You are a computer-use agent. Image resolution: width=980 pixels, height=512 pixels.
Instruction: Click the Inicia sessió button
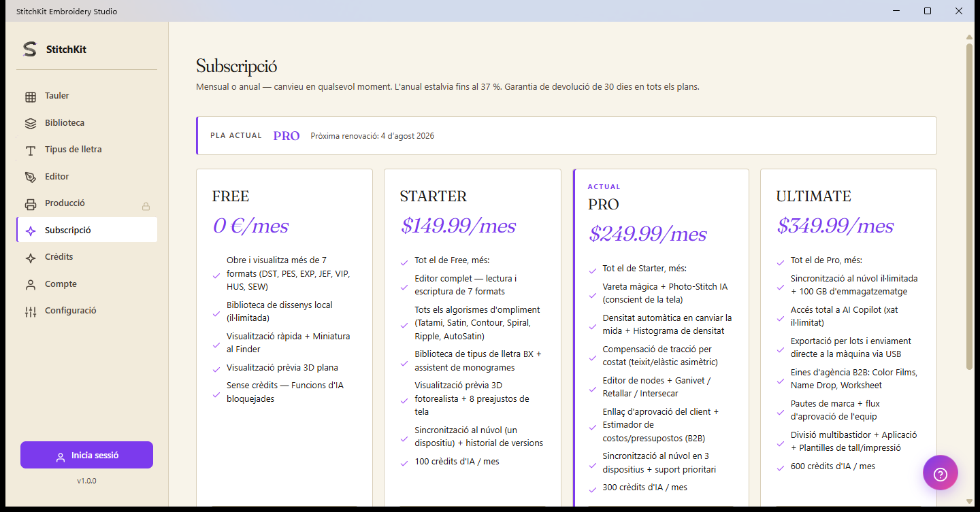click(x=86, y=456)
